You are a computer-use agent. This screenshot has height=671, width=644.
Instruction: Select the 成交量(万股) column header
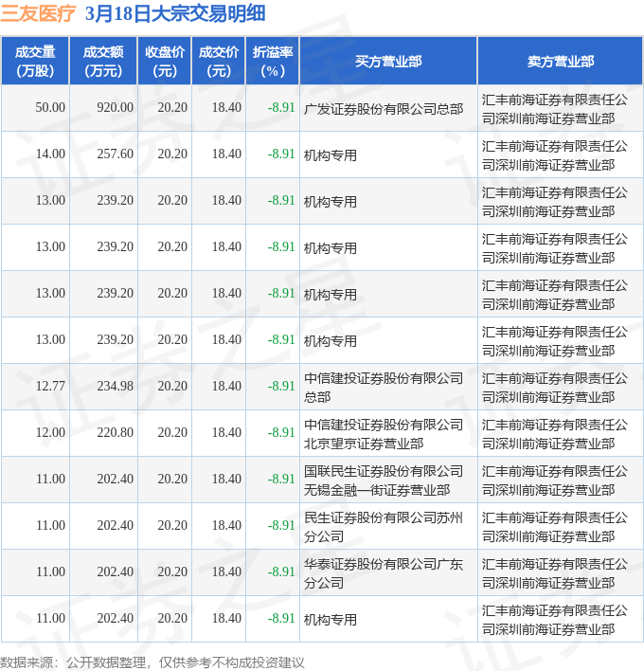click(x=35, y=61)
